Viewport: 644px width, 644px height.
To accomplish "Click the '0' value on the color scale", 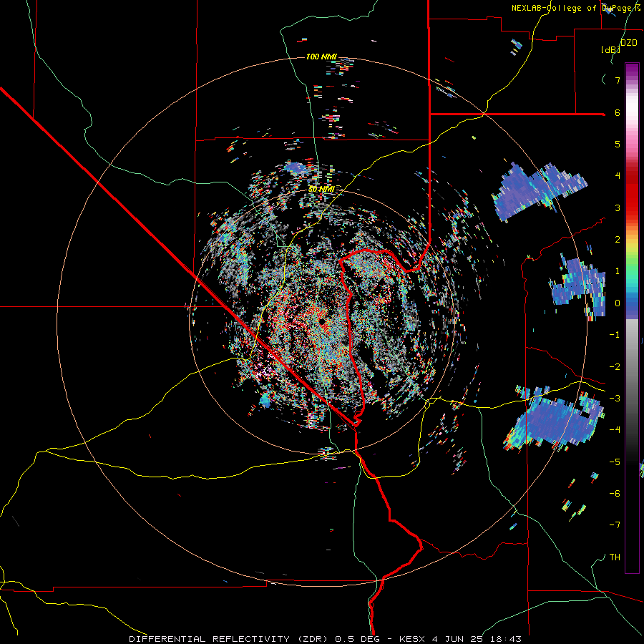I will click(618, 303).
